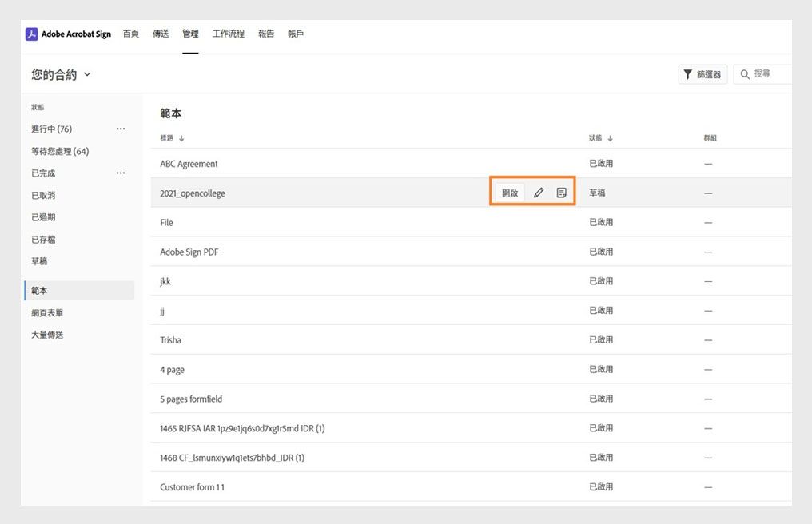The width and height of the screenshot is (812, 524).
Task: Select the Adobe Sign PDF template row
Action: click(x=189, y=252)
